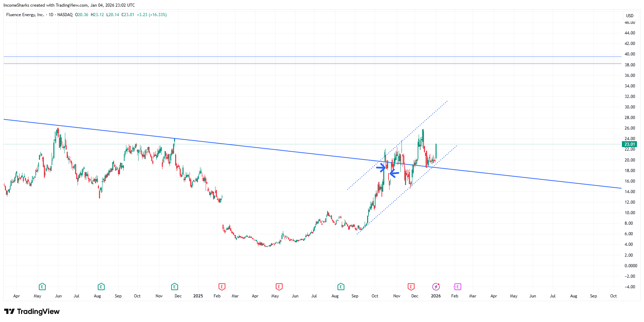Click the 2026 year label on time axis

[436, 296]
